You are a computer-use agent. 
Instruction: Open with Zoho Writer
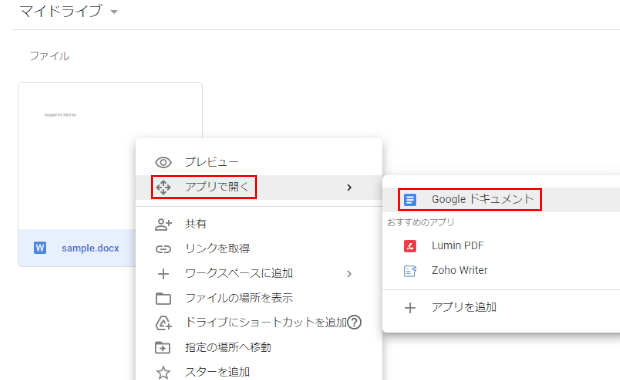tap(501, 271)
